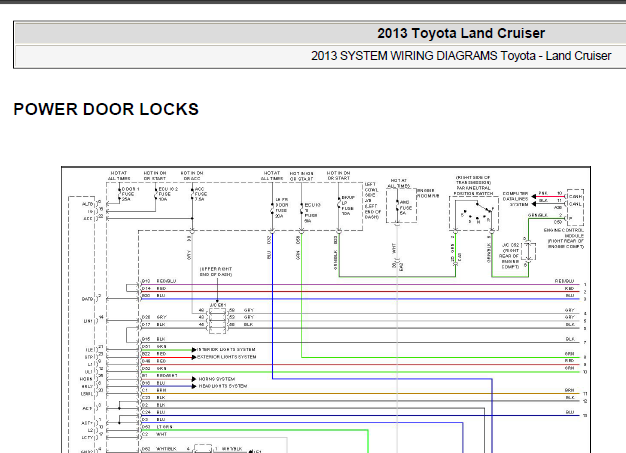Screen dimensions: 626x453
Task: Click the 'B22 RED' wire label
Action: coord(154,354)
